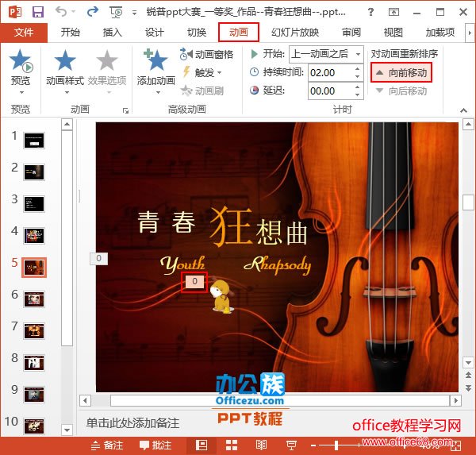Open the 审阅 tab
The height and width of the screenshot is (455, 476).
point(351,33)
